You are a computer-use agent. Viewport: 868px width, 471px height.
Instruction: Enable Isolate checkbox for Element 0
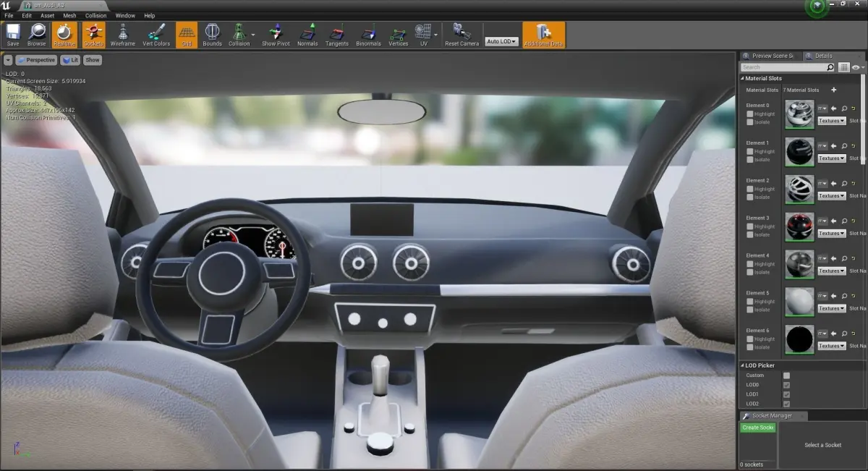[750, 122]
